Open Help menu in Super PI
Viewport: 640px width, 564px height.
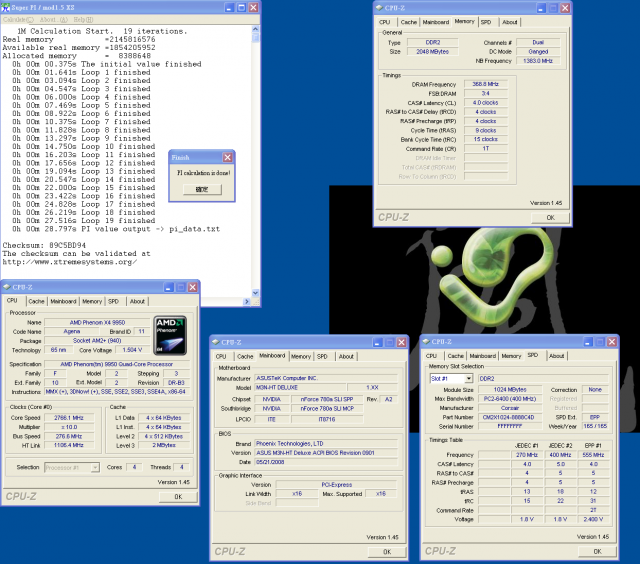coord(83,19)
